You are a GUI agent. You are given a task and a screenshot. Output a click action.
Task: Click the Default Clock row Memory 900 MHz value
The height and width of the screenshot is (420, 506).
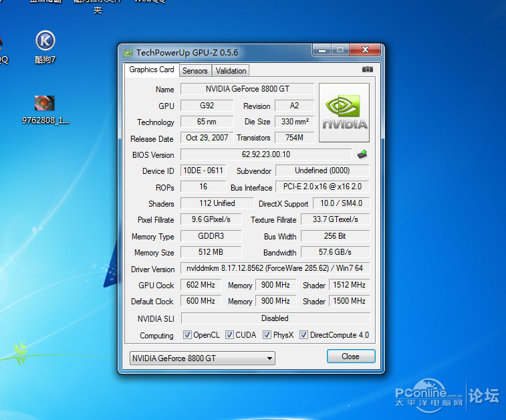coord(275,301)
